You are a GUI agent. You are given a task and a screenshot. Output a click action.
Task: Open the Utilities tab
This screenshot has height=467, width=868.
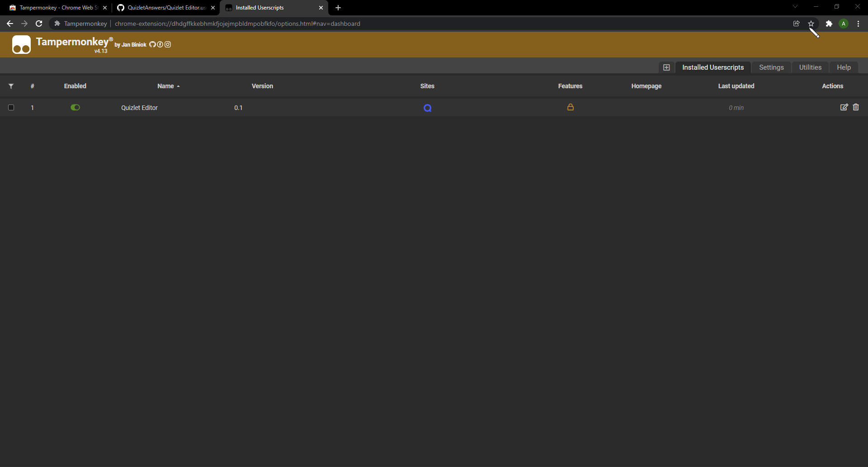(810, 67)
